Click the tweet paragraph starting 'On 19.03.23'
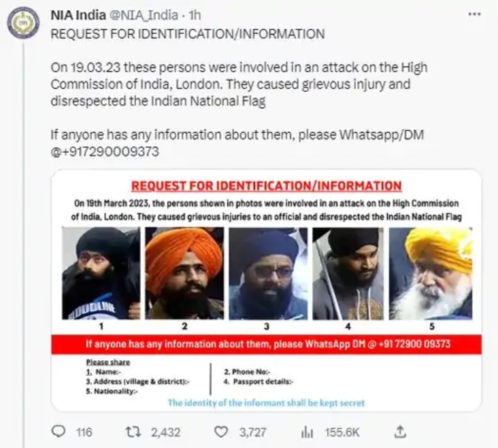This screenshot has height=448, width=498. point(239,84)
